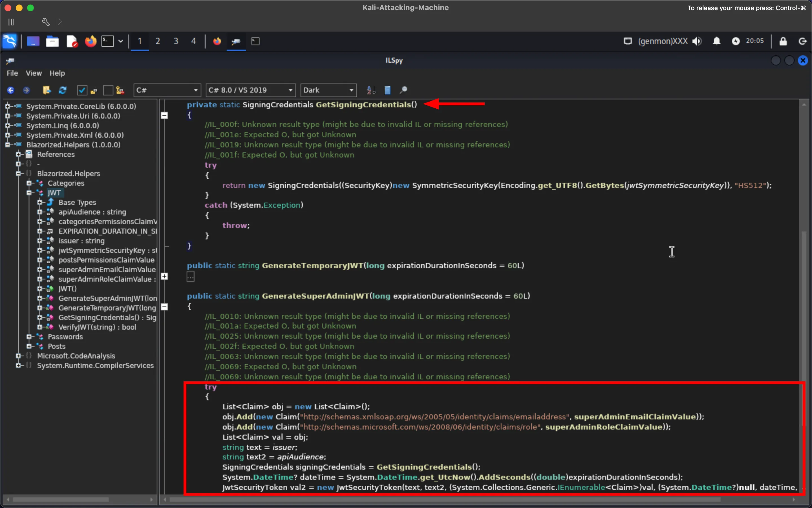Image resolution: width=812 pixels, height=508 pixels.
Task: Switch to workspace 2
Action: click(x=158, y=41)
